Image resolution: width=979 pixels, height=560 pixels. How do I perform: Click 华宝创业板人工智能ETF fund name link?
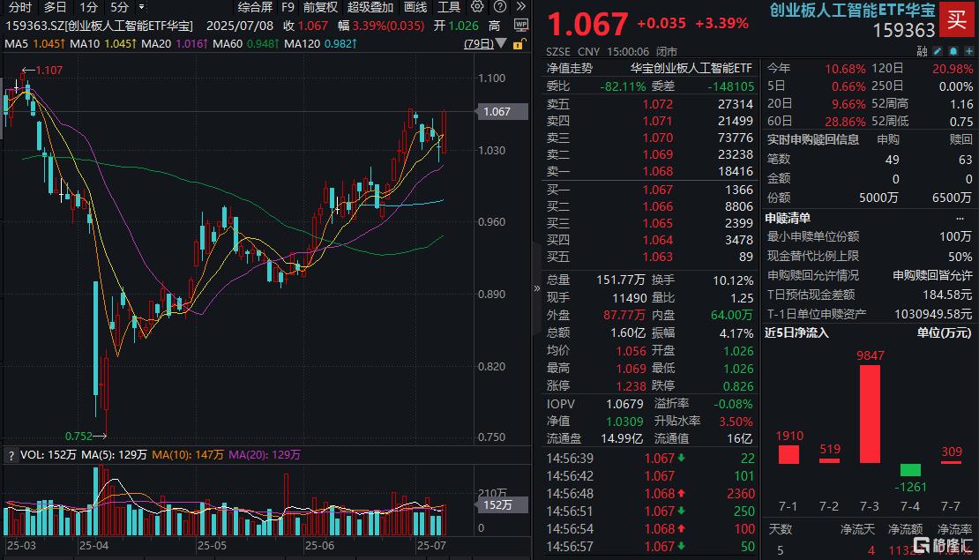point(691,68)
